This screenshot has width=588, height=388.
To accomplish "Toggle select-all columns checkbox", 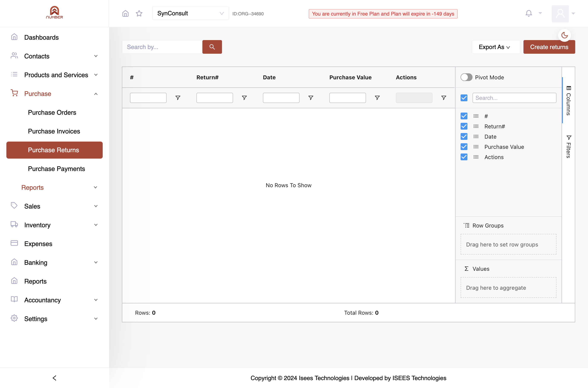I will 464,98.
